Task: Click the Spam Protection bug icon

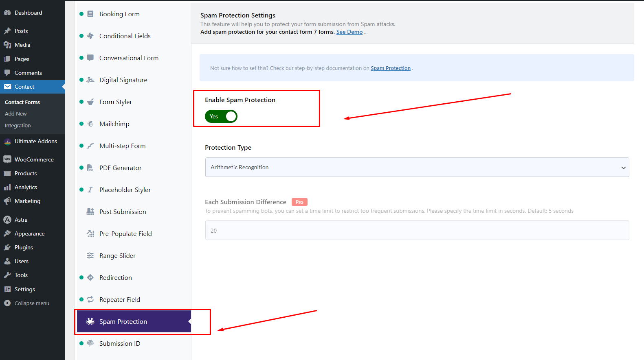Action: pos(90,321)
